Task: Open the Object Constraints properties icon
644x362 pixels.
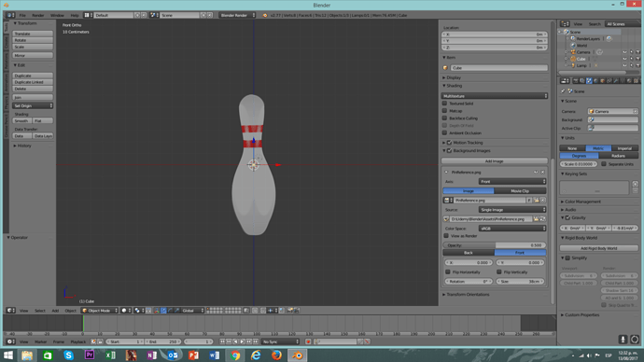Action: coord(609,81)
